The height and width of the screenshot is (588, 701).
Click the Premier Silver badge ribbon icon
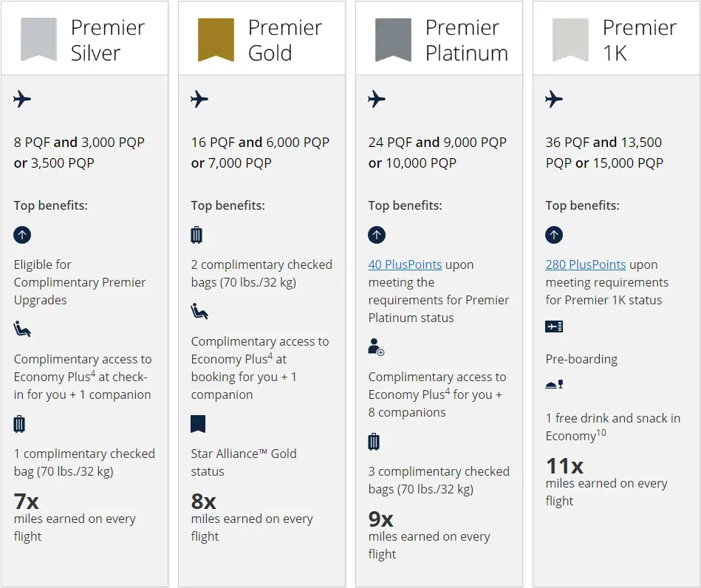pyautogui.click(x=38, y=40)
